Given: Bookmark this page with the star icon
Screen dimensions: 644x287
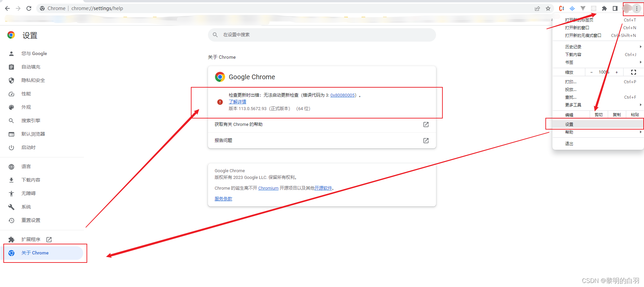Looking at the screenshot, I should click(x=548, y=8).
